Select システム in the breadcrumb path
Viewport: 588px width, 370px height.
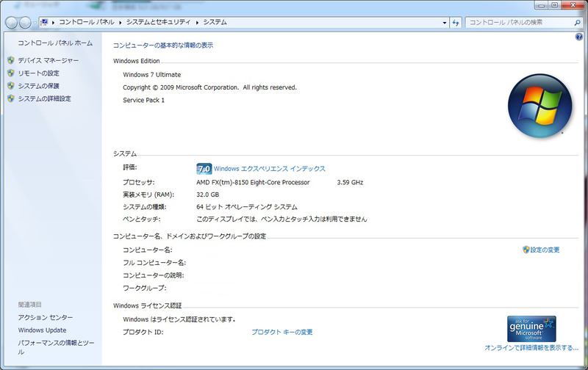tap(215, 22)
